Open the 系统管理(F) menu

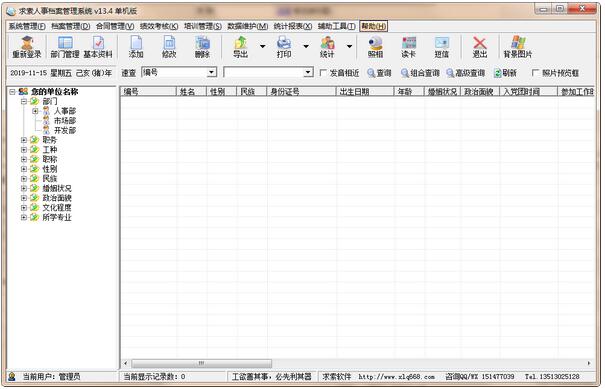pos(27,26)
